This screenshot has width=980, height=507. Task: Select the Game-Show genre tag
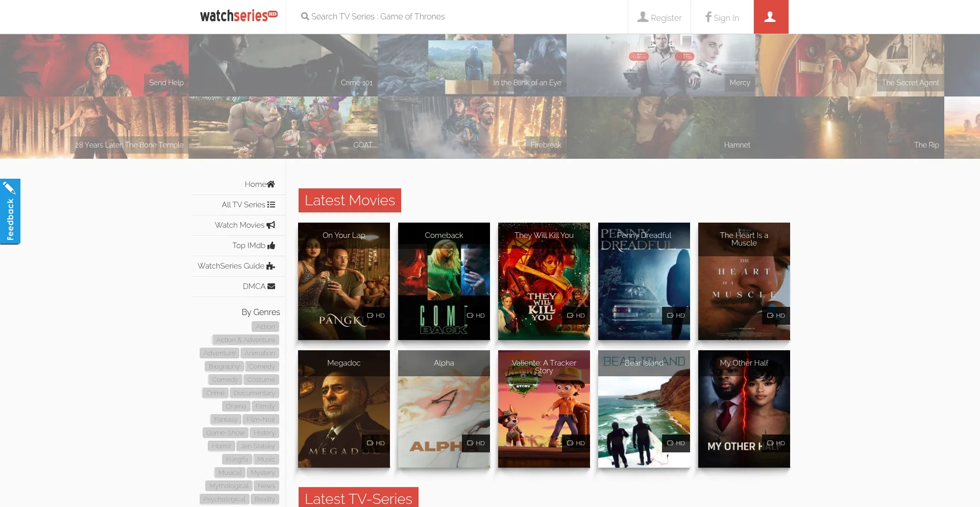click(226, 432)
